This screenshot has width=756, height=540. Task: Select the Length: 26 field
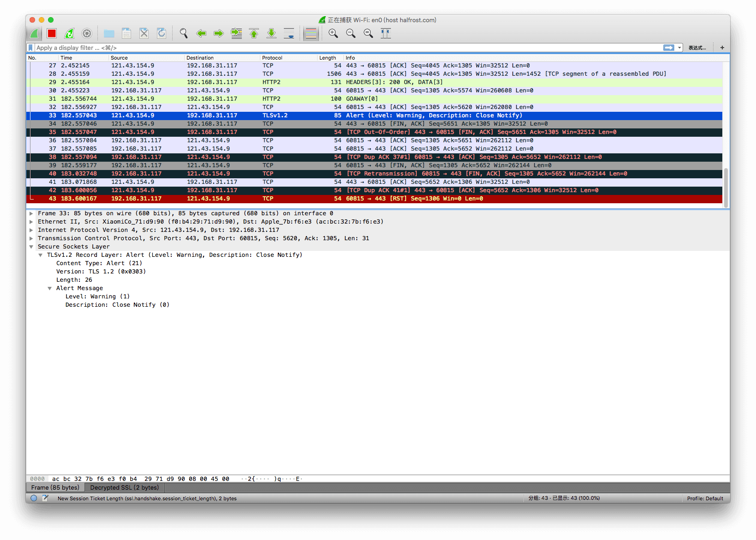click(x=74, y=280)
